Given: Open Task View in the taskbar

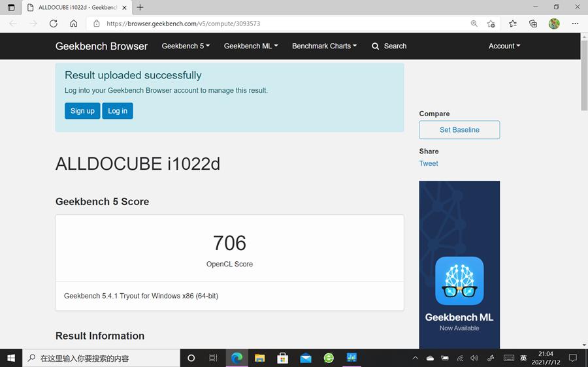Looking at the screenshot, I should click(213, 358).
